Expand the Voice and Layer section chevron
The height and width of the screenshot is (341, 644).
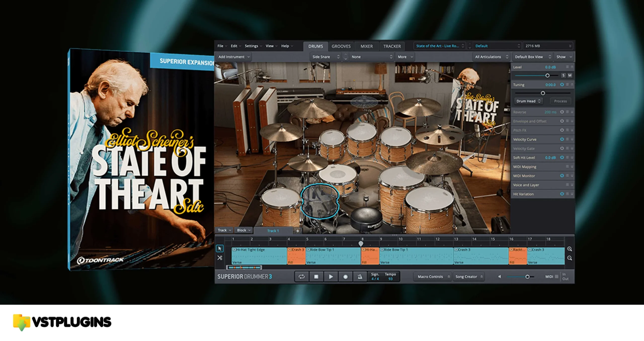[572, 185]
